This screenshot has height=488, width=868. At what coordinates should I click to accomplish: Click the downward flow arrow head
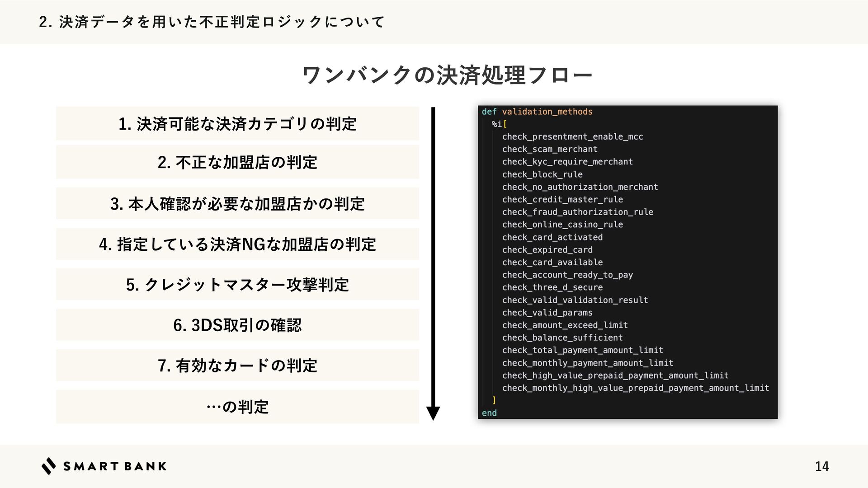pyautogui.click(x=433, y=413)
